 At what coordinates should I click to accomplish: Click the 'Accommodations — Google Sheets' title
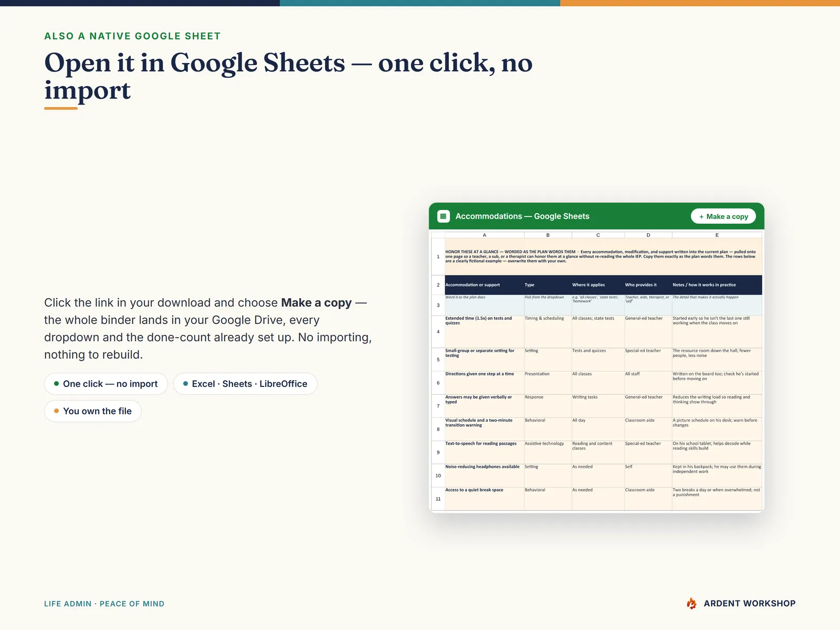[x=522, y=216]
